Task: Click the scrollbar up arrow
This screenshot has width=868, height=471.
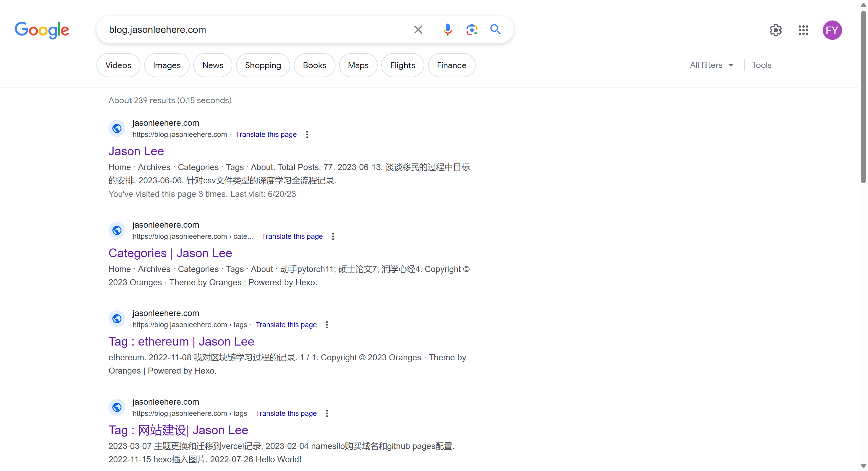Action: pos(863,5)
